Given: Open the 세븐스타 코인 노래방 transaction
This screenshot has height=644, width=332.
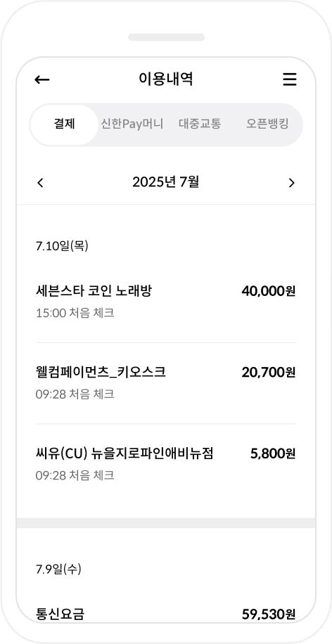Looking at the screenshot, I should click(165, 302).
